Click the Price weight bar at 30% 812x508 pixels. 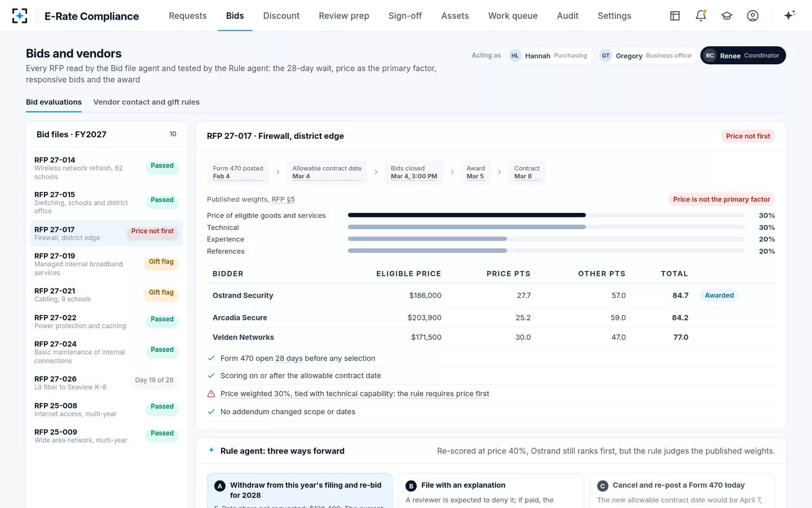[x=546, y=215]
